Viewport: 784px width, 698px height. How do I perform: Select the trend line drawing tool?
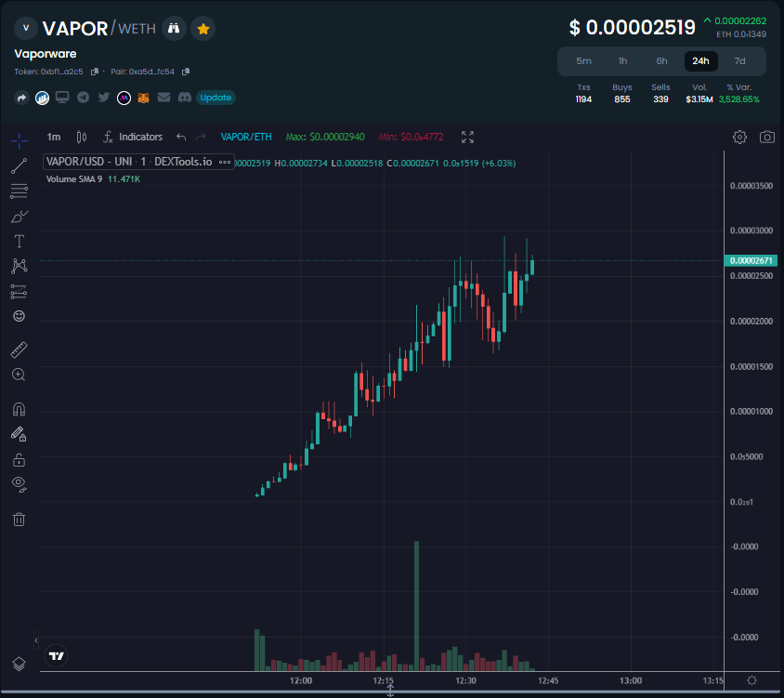(x=19, y=166)
